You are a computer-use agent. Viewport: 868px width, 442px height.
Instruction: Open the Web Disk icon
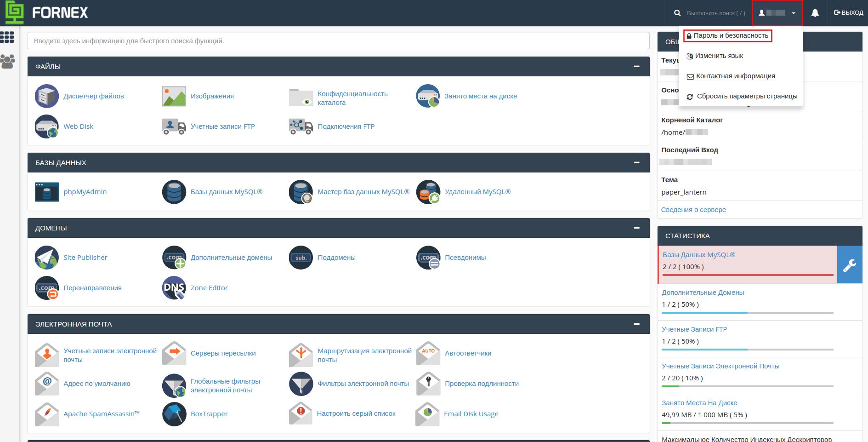[47, 126]
